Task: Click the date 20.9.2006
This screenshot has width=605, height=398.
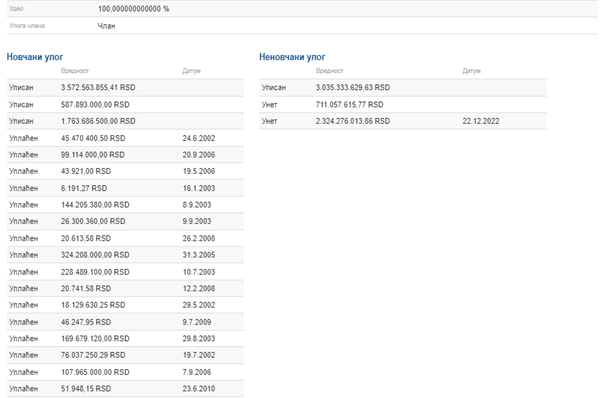Action: (x=199, y=155)
